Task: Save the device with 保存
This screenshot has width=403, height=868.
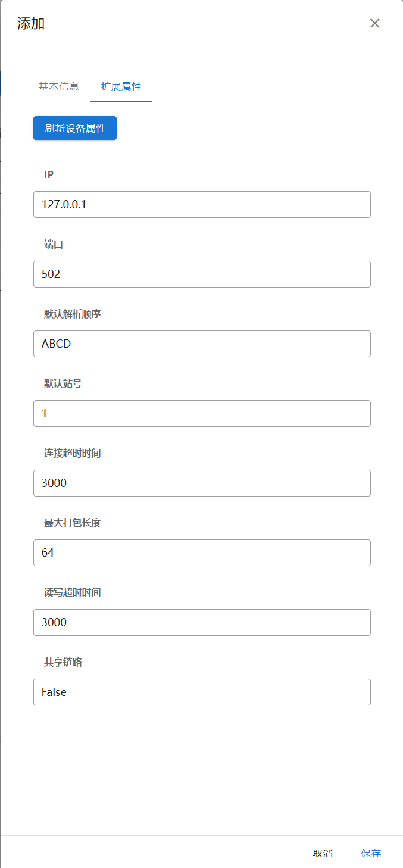Action: click(371, 853)
